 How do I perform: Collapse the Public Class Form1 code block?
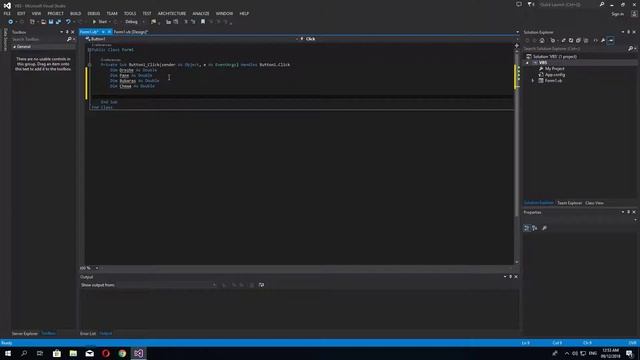click(x=89, y=50)
